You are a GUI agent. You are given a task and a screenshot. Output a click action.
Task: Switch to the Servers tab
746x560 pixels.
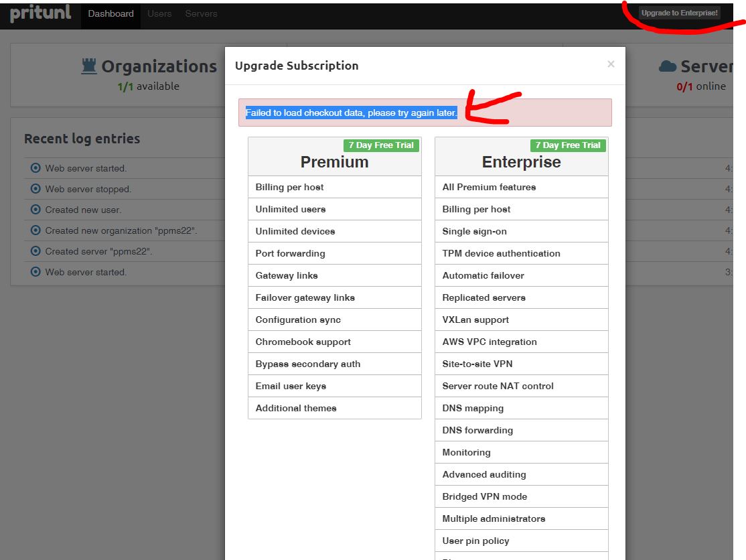pos(202,14)
